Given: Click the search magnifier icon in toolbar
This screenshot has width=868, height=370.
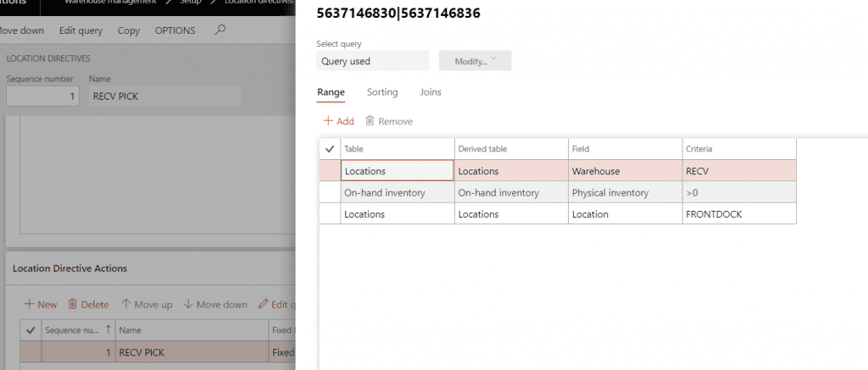Looking at the screenshot, I should (x=220, y=30).
